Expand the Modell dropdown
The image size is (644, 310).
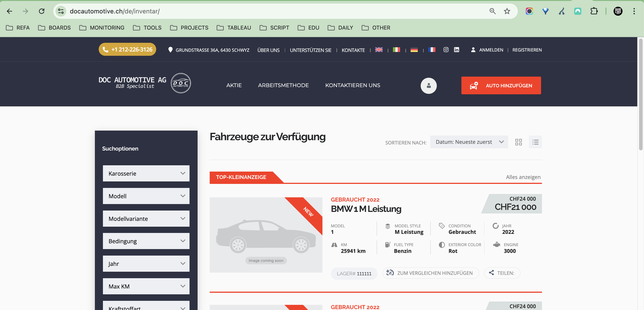146,196
